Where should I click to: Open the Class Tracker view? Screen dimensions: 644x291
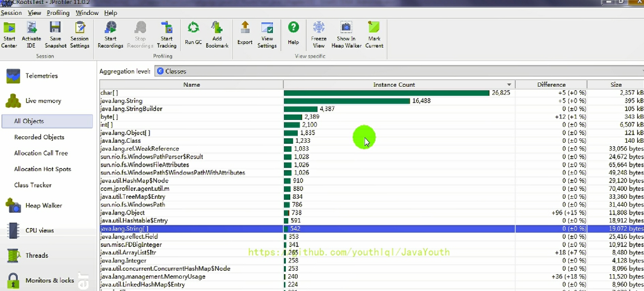(33, 185)
